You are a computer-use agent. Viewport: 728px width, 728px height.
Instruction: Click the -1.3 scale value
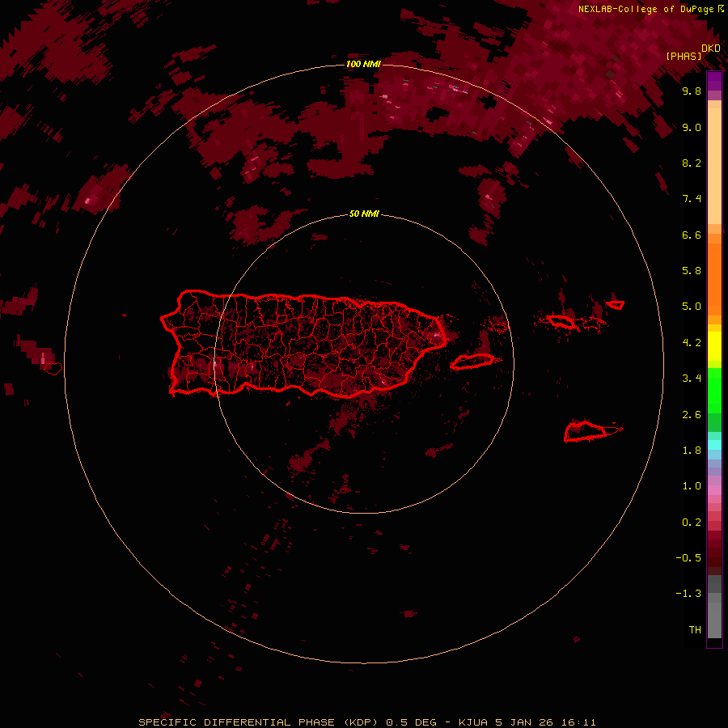688,594
